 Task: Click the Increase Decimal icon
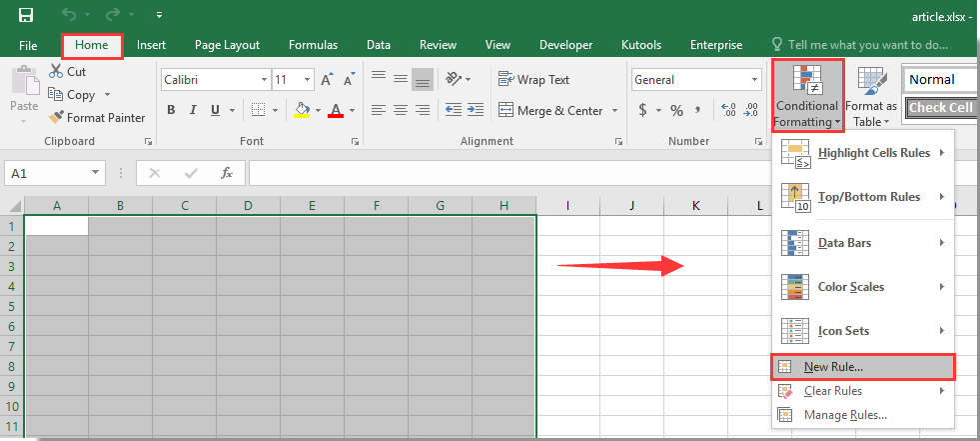coord(727,110)
